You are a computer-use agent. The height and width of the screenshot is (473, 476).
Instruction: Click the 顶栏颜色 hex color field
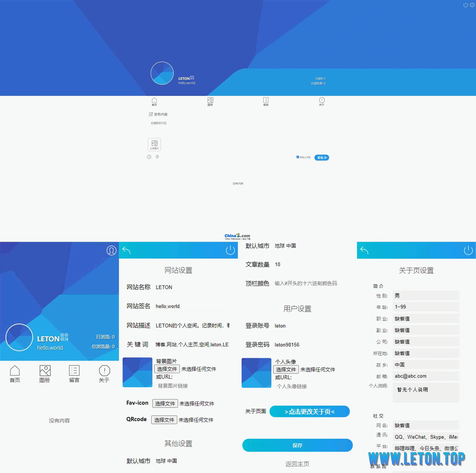tap(311, 283)
